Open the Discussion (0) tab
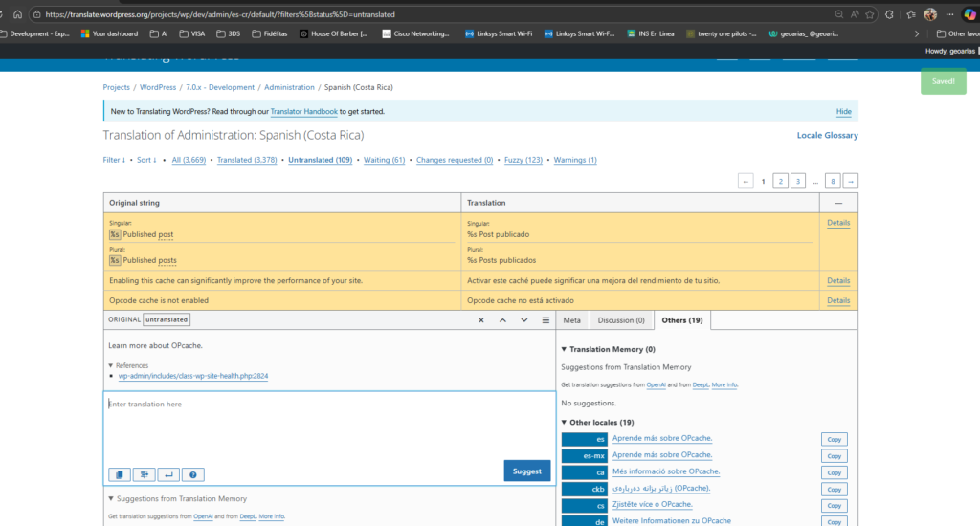 coord(621,320)
